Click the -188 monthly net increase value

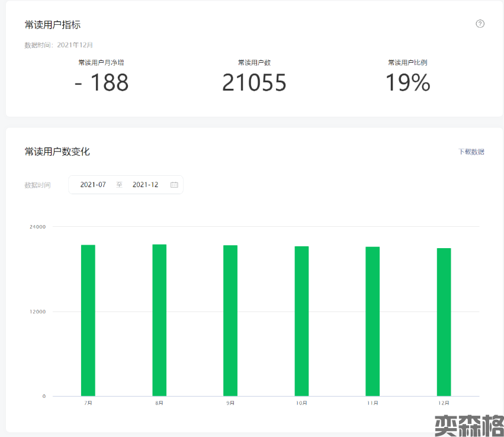[101, 83]
